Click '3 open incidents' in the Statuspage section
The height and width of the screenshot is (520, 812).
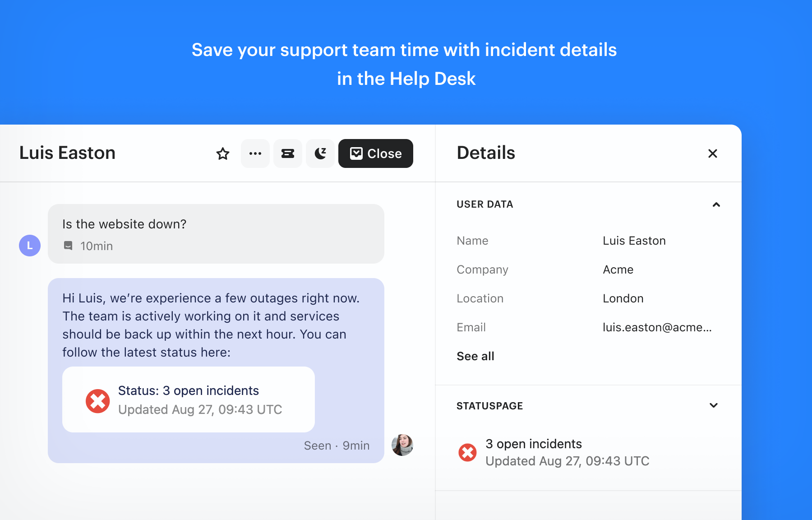click(x=533, y=444)
